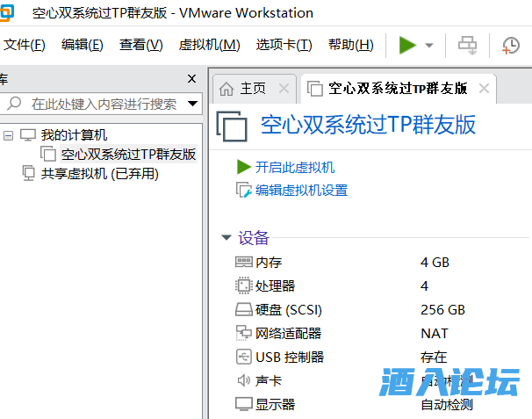This screenshot has width=532, height=419.
Task: Click the 空心双系统过TP群友版 title heading
Action: pos(368,126)
